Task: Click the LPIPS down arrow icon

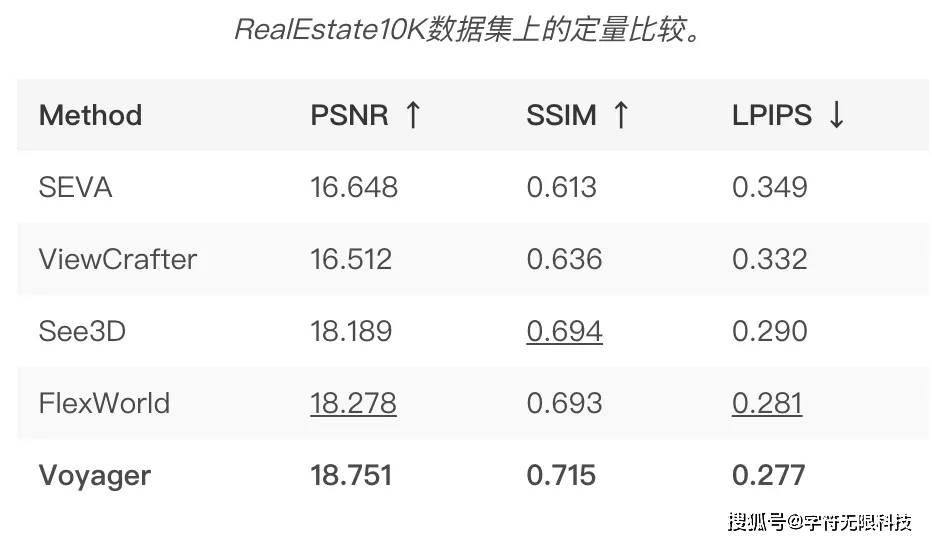Action: coord(836,115)
